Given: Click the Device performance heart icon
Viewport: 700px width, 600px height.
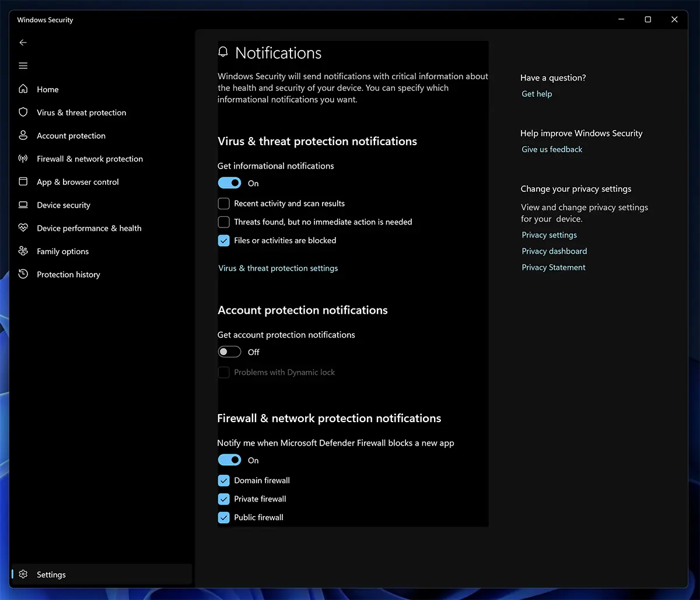Looking at the screenshot, I should [23, 228].
